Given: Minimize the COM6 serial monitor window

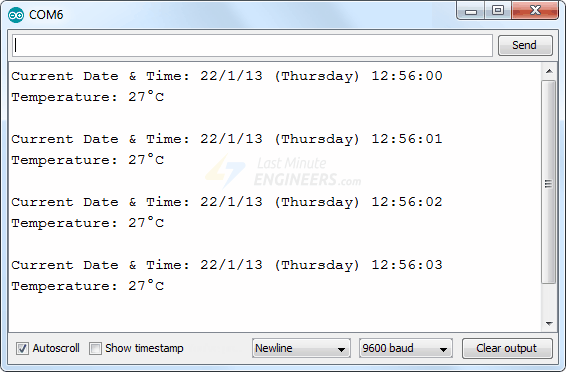Looking at the screenshot, I should pos(470,11).
